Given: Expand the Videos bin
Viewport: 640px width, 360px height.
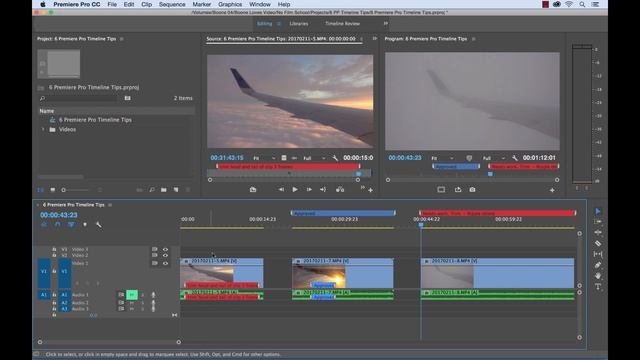Looking at the screenshot, I should (x=43, y=129).
